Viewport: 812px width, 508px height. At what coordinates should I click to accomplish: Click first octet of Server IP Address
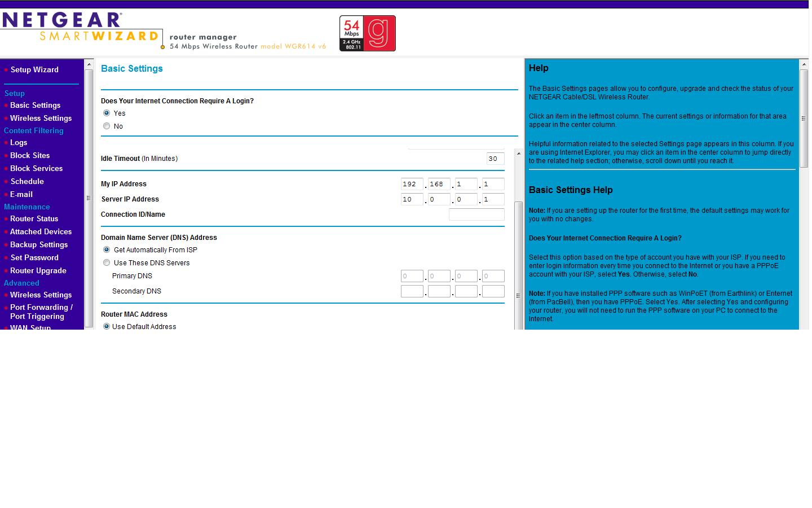click(412, 199)
